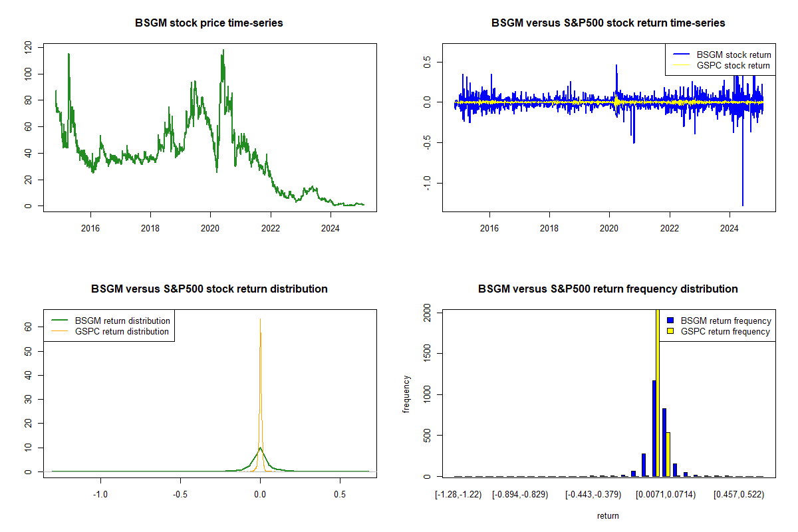Click the yellow GSPC return frequency legend swatch

coord(670,331)
